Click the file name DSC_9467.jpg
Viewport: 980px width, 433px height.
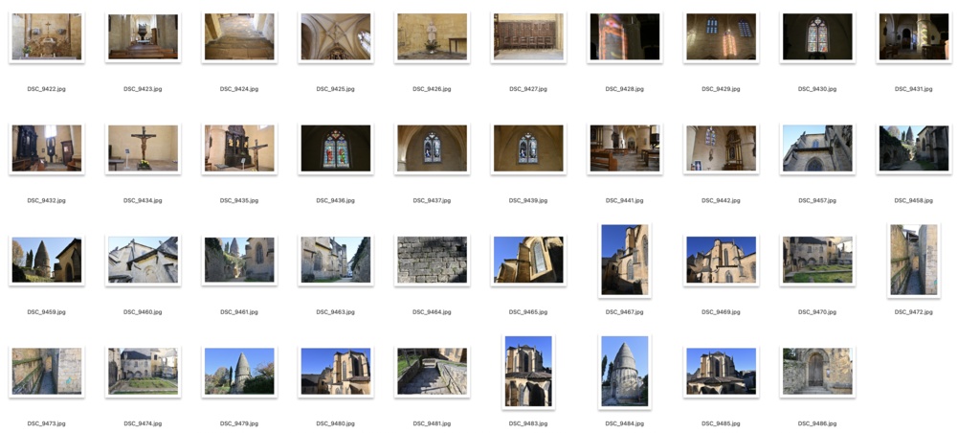[624, 311]
